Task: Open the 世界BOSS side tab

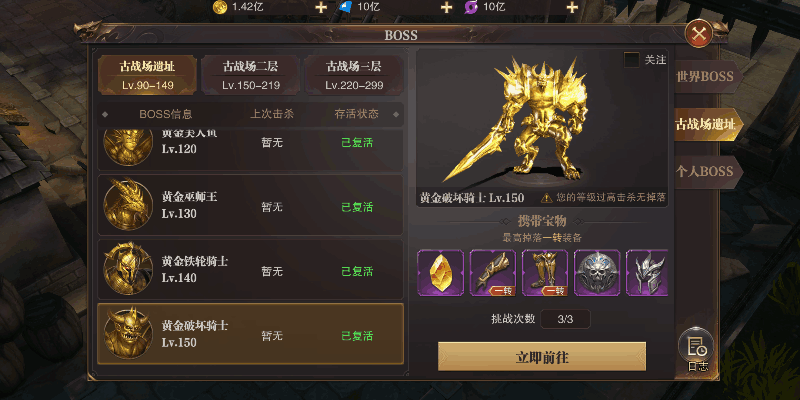Action: 708,77
